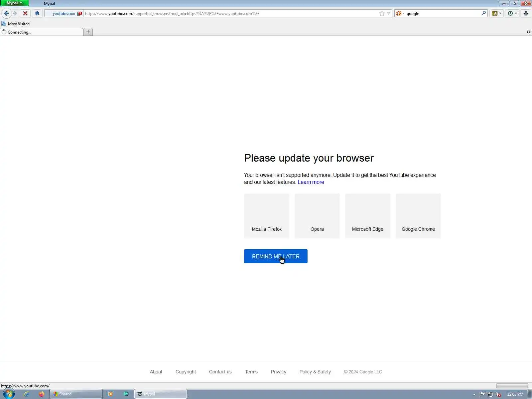Image resolution: width=532 pixels, height=399 pixels.
Task: Choose the Microsoft Edge browser card
Action: pyautogui.click(x=368, y=216)
